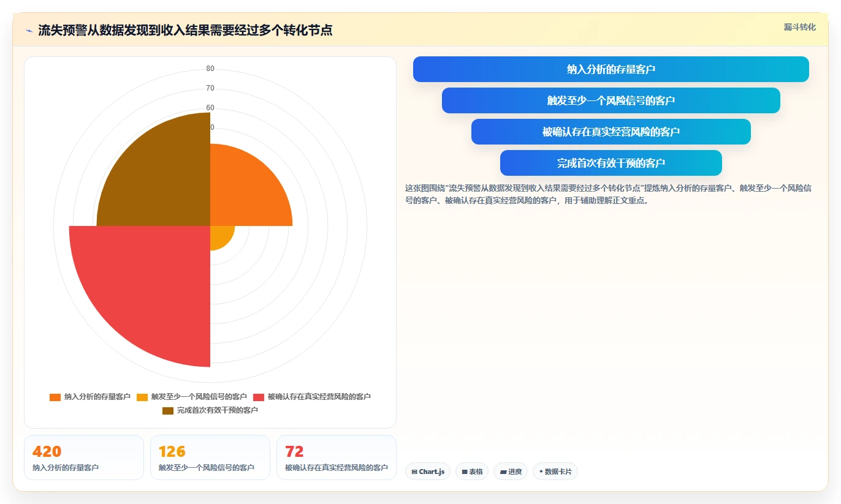Screen dimensions: 841x504
Task: Click the axis label 80
Action: pyautogui.click(x=210, y=69)
